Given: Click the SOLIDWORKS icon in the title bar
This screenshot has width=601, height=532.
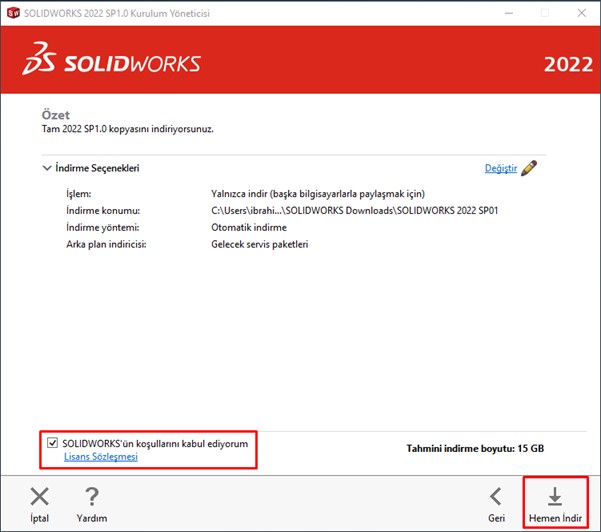Looking at the screenshot, I should pos(13,13).
